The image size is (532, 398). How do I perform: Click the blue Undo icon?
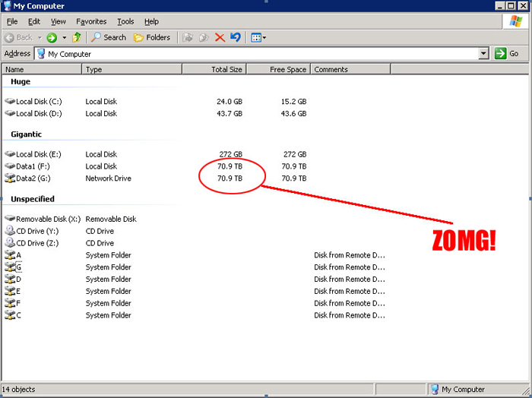click(236, 37)
